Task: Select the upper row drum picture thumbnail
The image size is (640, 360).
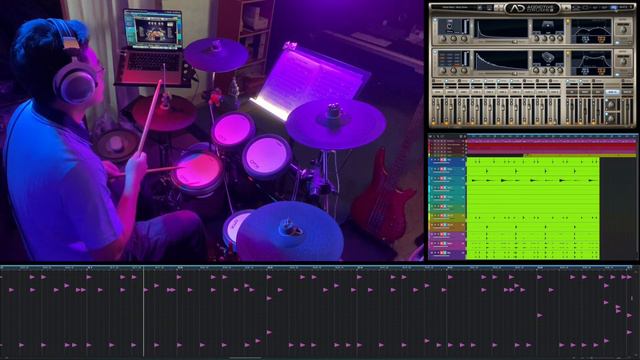Action: tap(548, 27)
